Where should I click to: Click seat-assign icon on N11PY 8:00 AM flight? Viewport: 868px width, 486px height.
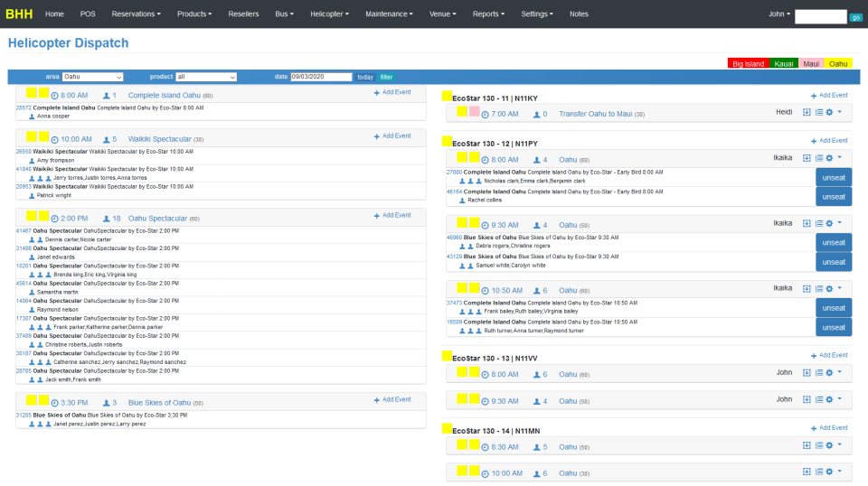(807, 158)
